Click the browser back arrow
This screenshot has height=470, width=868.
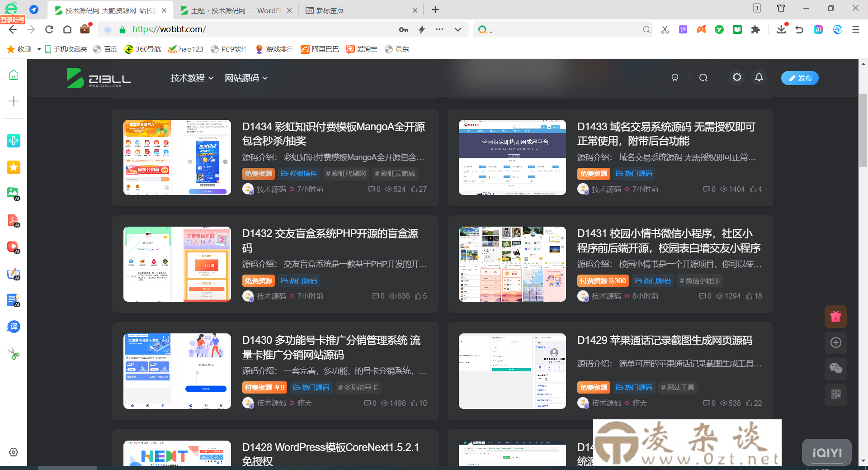pos(13,29)
